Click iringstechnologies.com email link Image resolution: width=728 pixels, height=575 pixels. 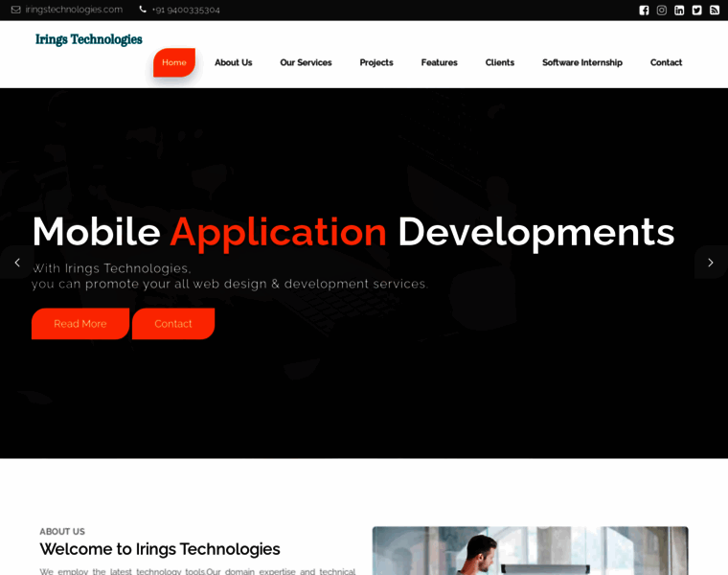pos(74,10)
